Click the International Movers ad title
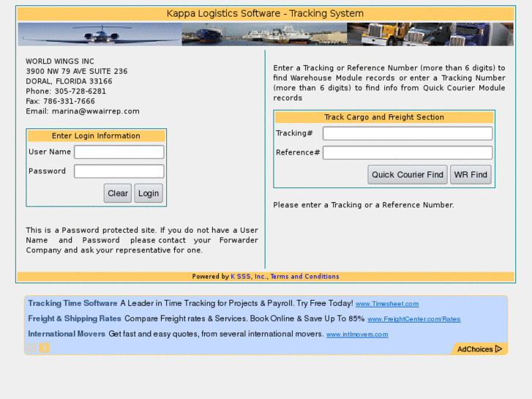 coord(67,334)
